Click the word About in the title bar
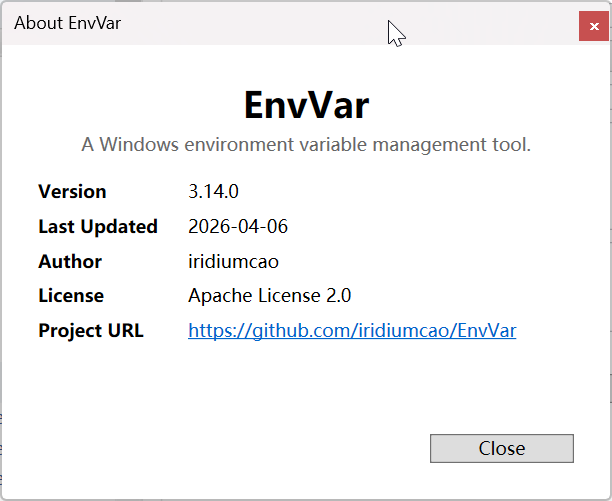612x501 pixels. click(38, 22)
